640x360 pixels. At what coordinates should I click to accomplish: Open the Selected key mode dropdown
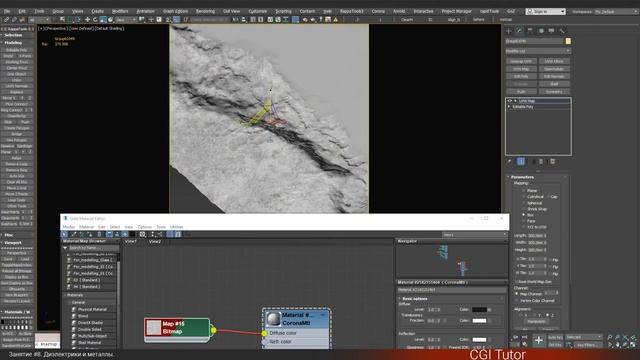(584, 337)
